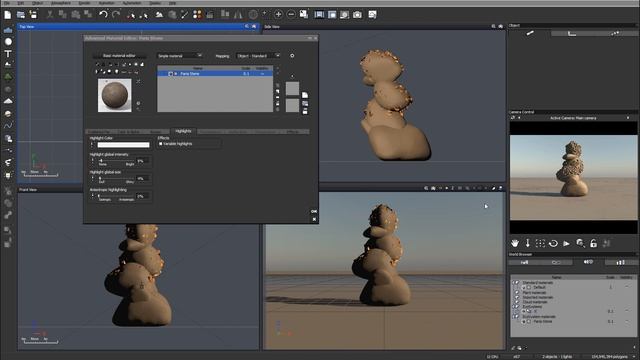Screen dimensions: 640x360
Task: Click the Anisotropic highlighting percent field
Action: pyautogui.click(x=143, y=196)
